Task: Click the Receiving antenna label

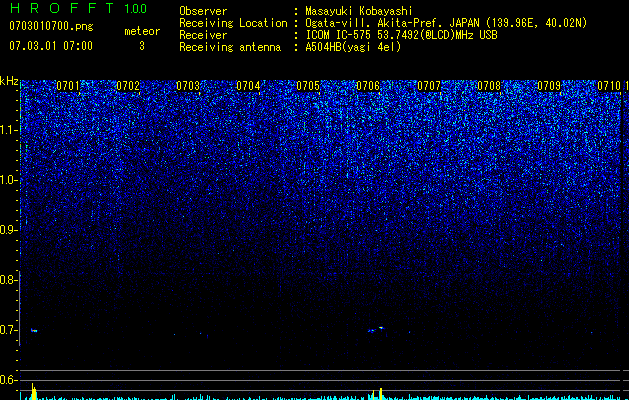Action: point(230,47)
